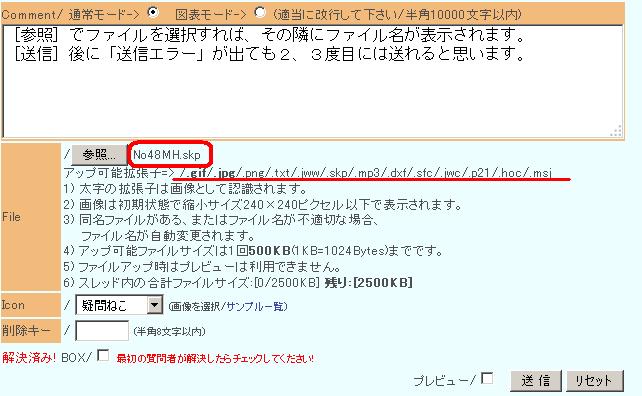Click the File row label
The height and width of the screenshot is (396, 642).
pos(11,217)
